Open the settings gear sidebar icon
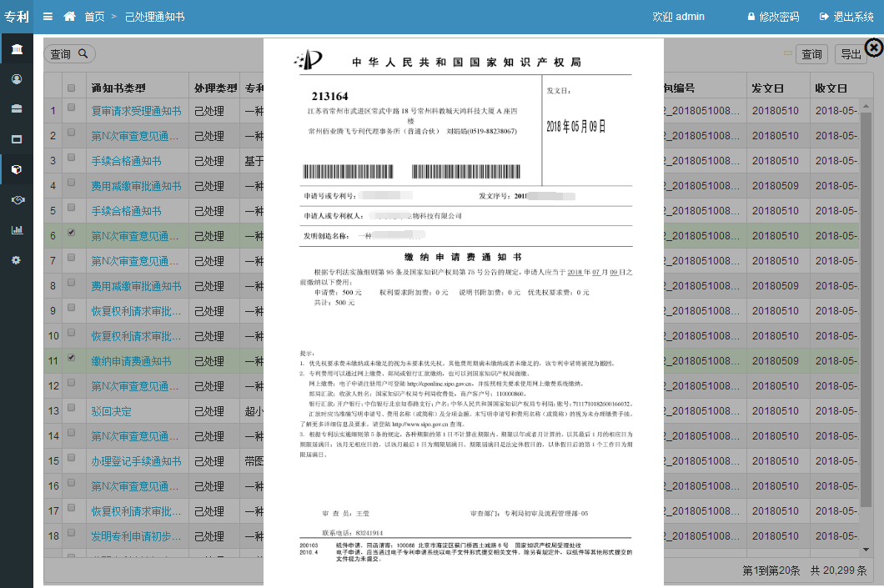Viewport: 884px width, 588px height. click(17, 260)
